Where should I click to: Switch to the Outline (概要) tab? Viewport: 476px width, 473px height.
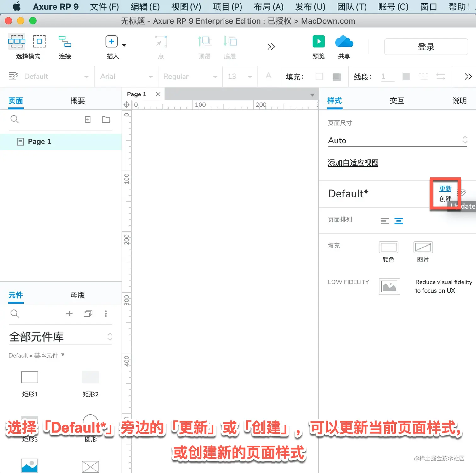pyautogui.click(x=78, y=101)
